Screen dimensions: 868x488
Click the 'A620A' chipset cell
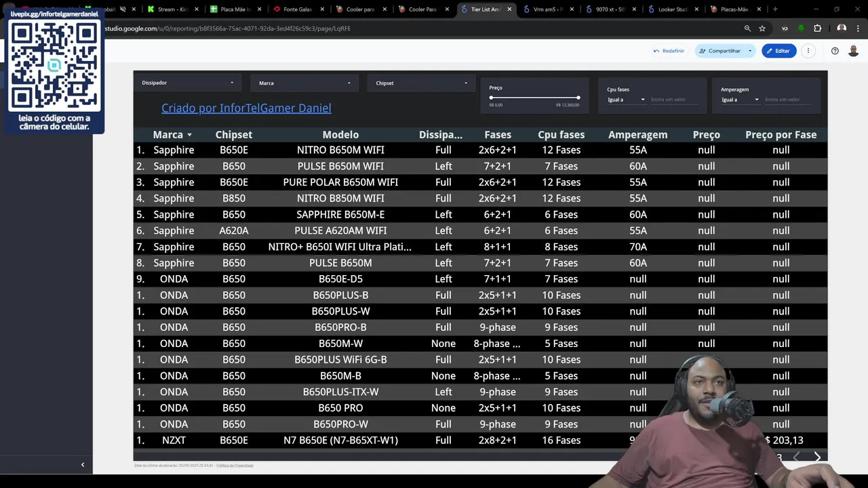click(x=234, y=230)
